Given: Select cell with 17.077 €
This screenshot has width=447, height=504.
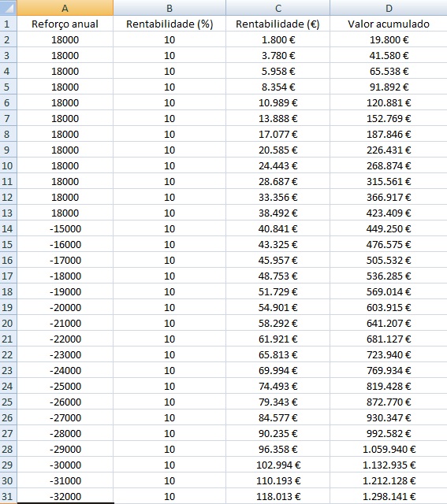Looking at the screenshot, I should pos(278,134).
